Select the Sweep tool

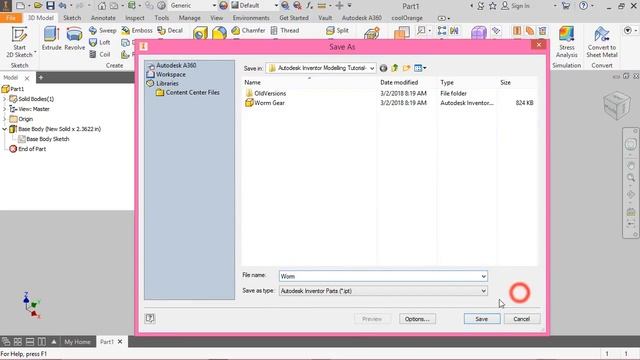[x=102, y=30]
